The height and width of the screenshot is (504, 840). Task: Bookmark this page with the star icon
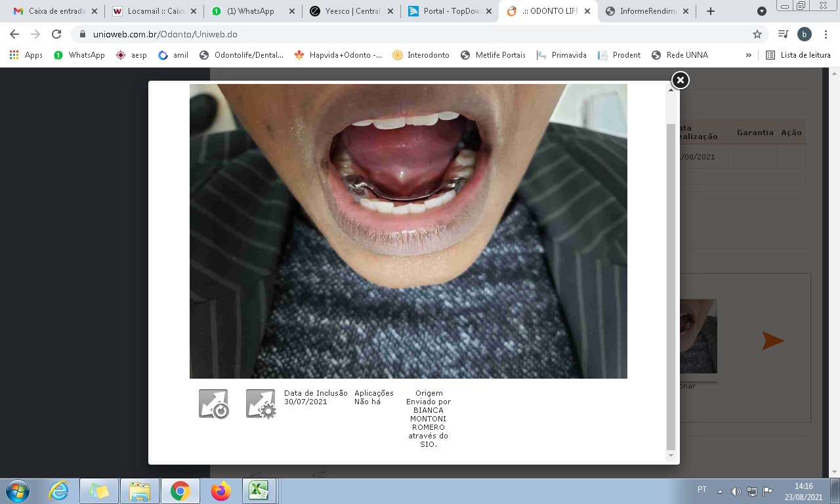point(757,34)
